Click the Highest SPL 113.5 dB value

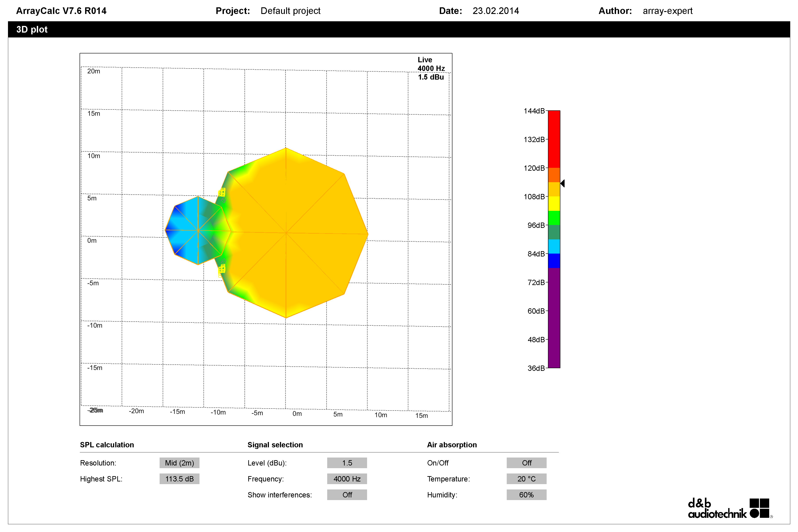[179, 479]
